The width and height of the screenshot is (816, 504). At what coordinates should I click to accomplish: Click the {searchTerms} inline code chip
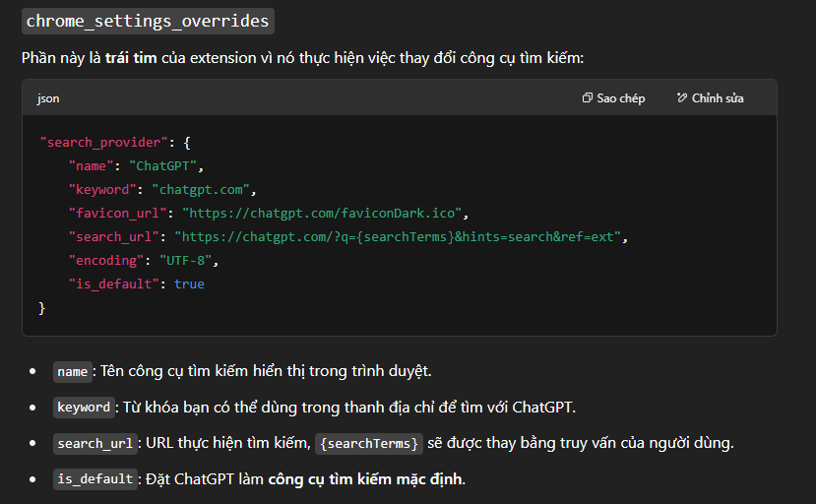[369, 444]
